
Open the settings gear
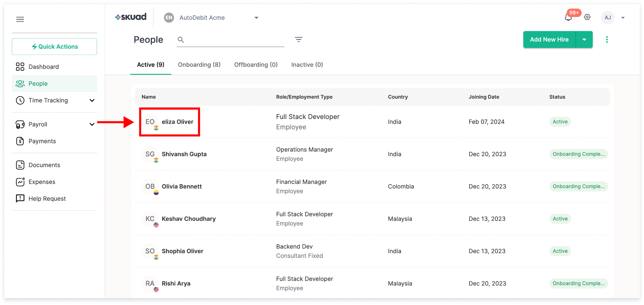587,17
